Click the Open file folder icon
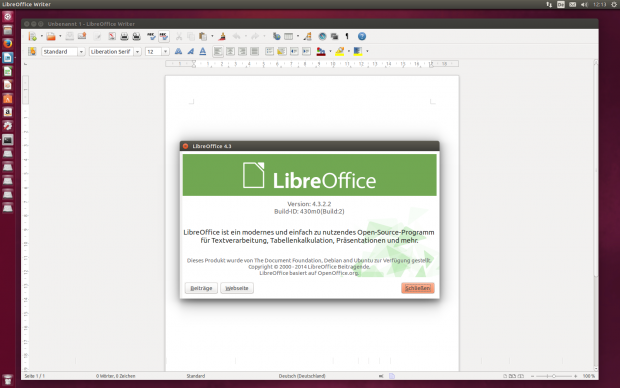This screenshot has height=388, width=620. [51, 36]
